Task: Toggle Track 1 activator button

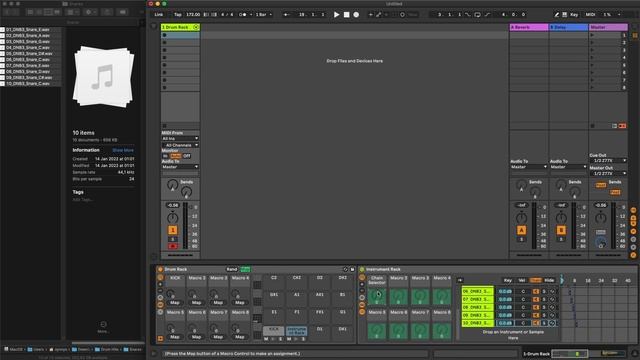Action: coord(173,230)
